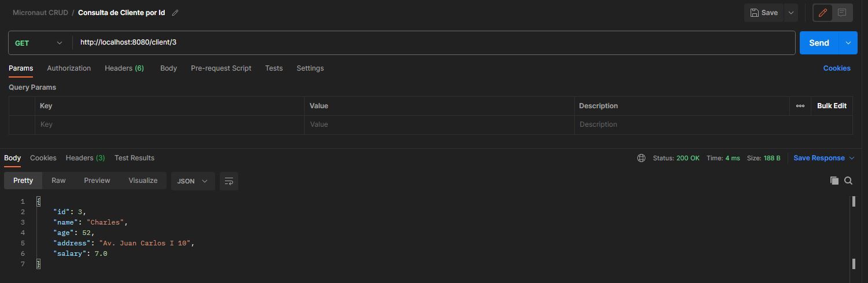This screenshot has height=283, width=868.
Task: Select the Raw response view
Action: click(x=58, y=181)
